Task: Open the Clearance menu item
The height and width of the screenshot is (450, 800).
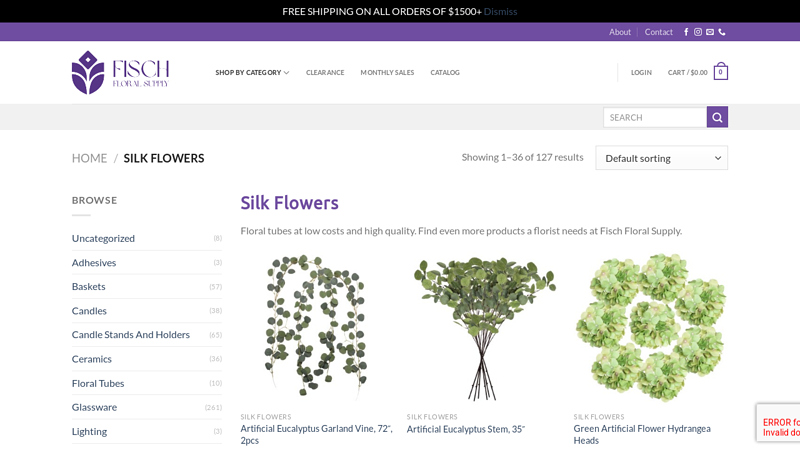Action: [325, 72]
